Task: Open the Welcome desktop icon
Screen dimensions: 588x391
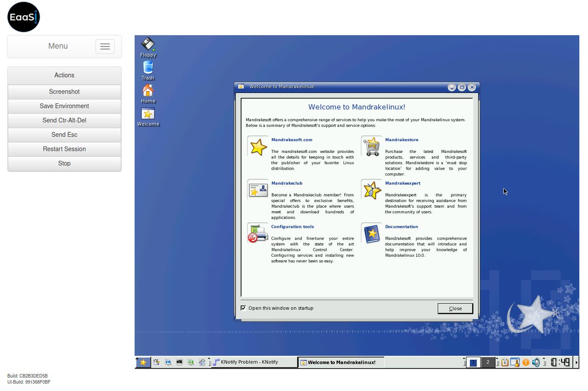Action: click(148, 117)
